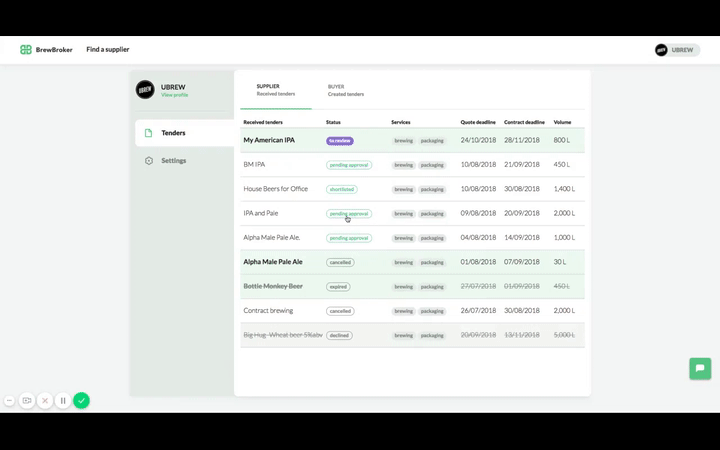The image size is (720, 450).
Task: Open the green chat widget
Action: click(x=700, y=368)
